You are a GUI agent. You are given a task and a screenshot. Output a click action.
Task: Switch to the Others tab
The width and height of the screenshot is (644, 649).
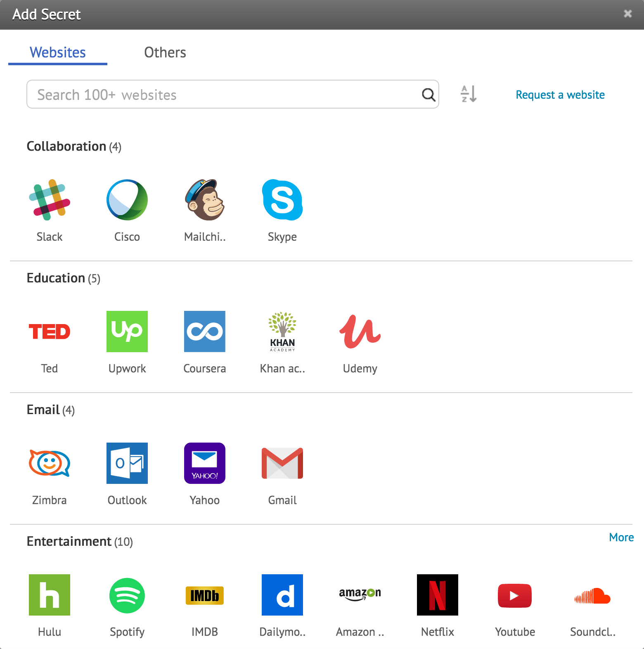pos(165,52)
